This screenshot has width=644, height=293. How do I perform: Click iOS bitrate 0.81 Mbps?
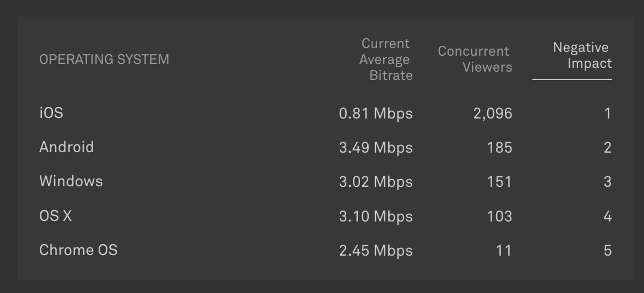pos(376,114)
